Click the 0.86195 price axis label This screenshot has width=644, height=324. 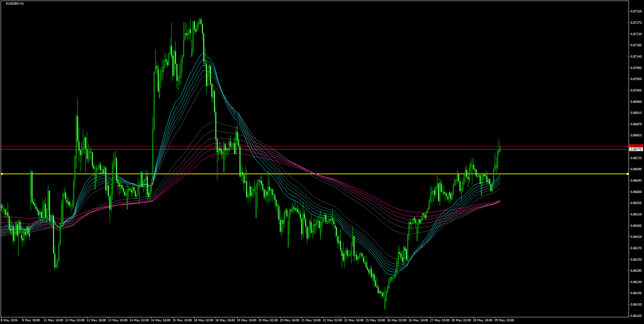tap(636, 293)
